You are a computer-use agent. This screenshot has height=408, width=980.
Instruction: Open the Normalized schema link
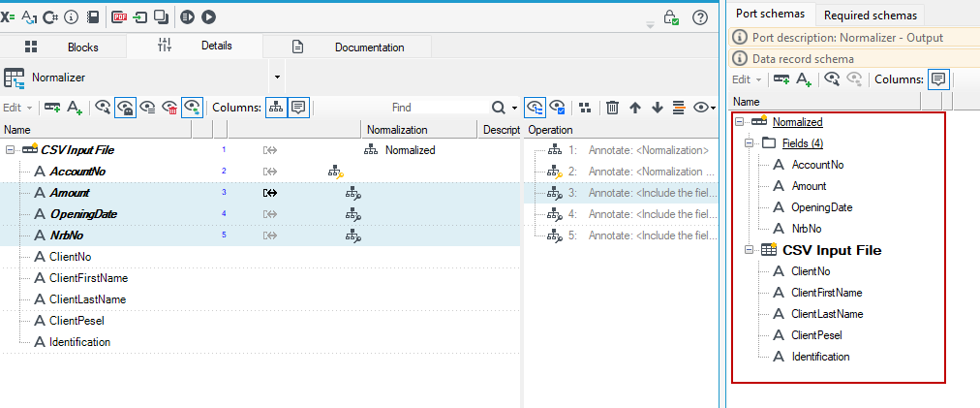pos(798,122)
